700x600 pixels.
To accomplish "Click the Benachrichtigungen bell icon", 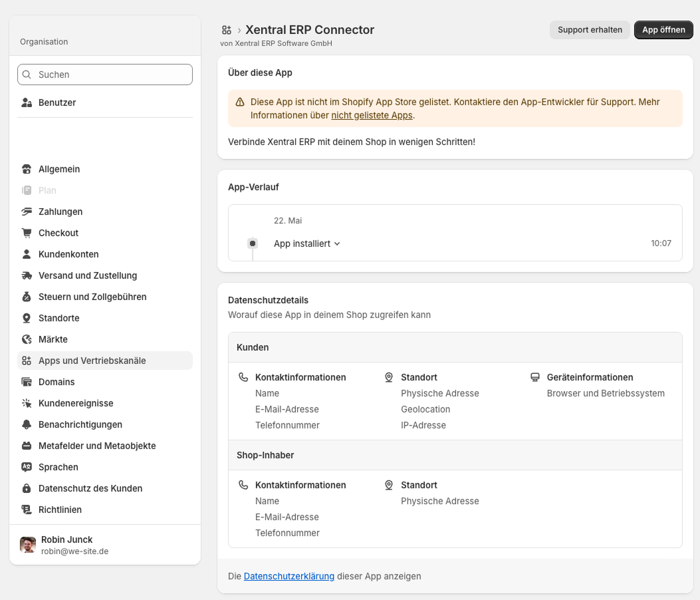I will [27, 425].
